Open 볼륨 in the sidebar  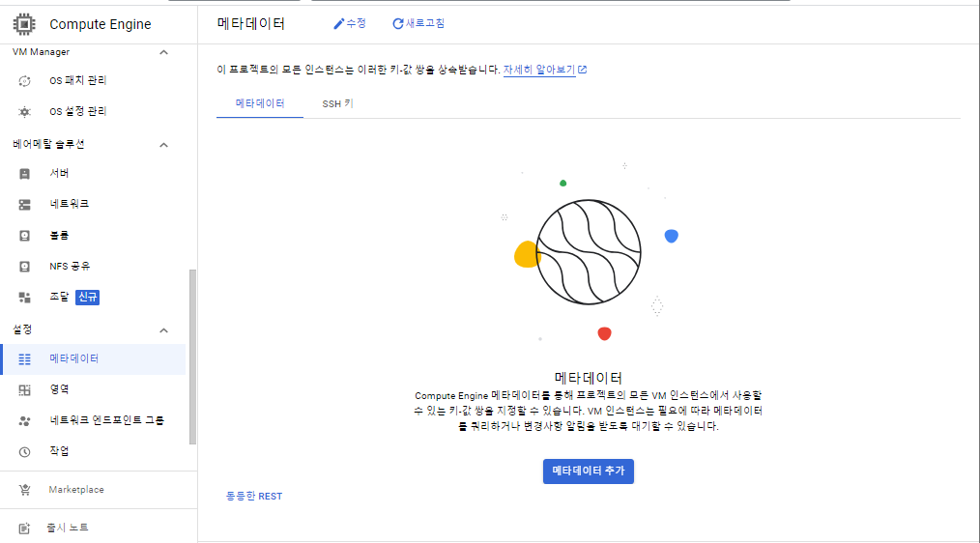(93, 235)
